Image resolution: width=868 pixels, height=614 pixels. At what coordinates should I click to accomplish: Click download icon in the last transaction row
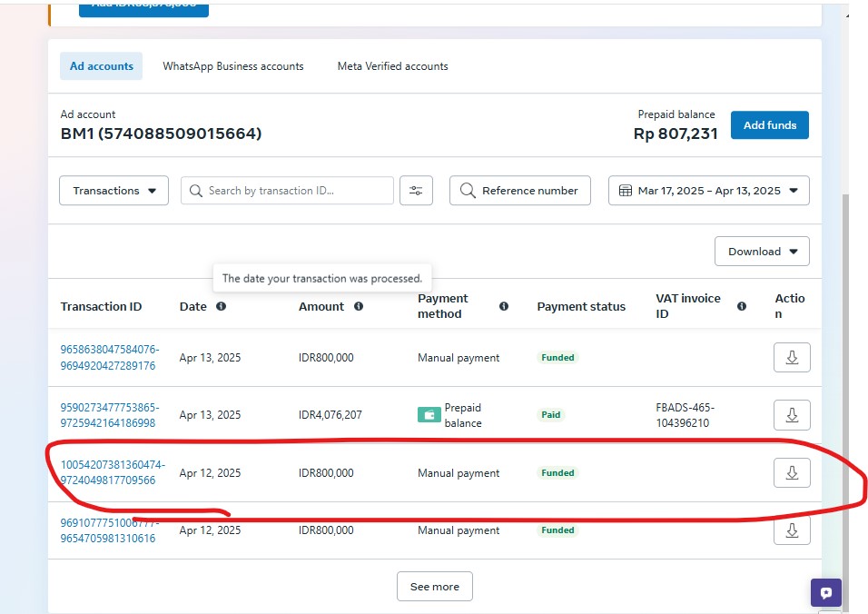pyautogui.click(x=792, y=530)
